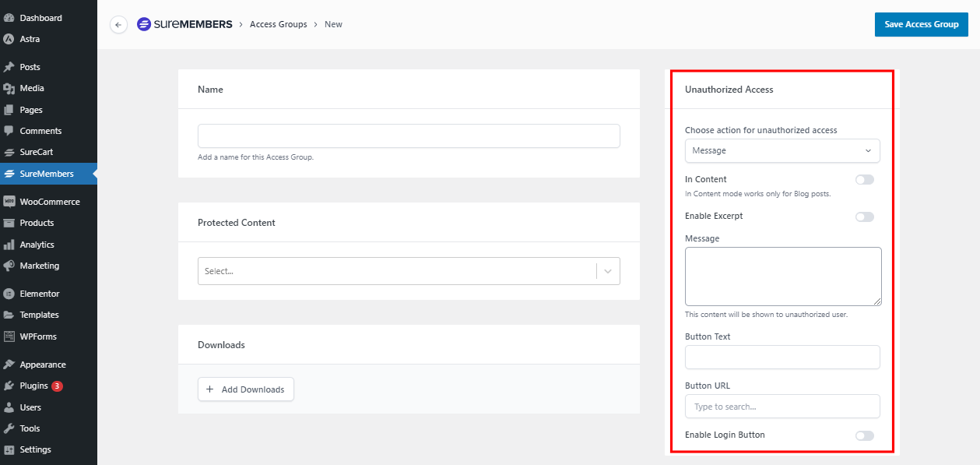The height and width of the screenshot is (465, 980).
Task: Click the Access Groups breadcrumb link
Action: [278, 24]
